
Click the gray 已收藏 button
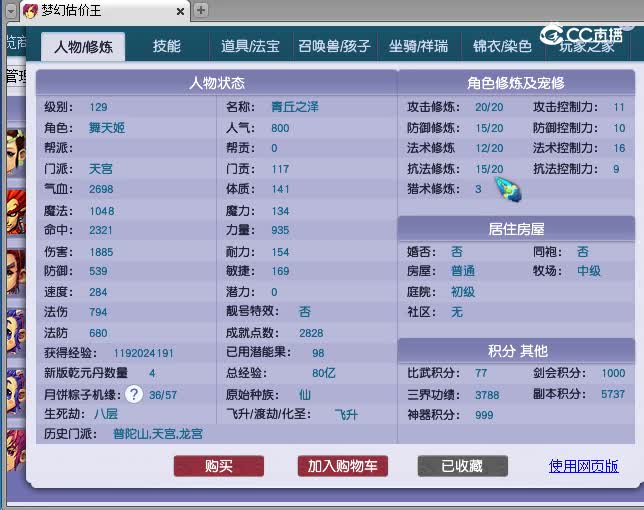pyautogui.click(x=462, y=466)
